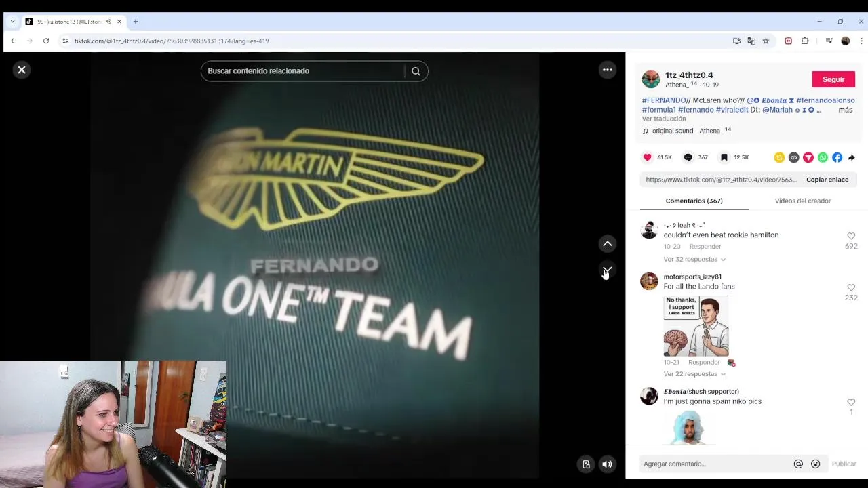Open comments via the speech bubble icon
The image size is (868, 488).
(688, 157)
